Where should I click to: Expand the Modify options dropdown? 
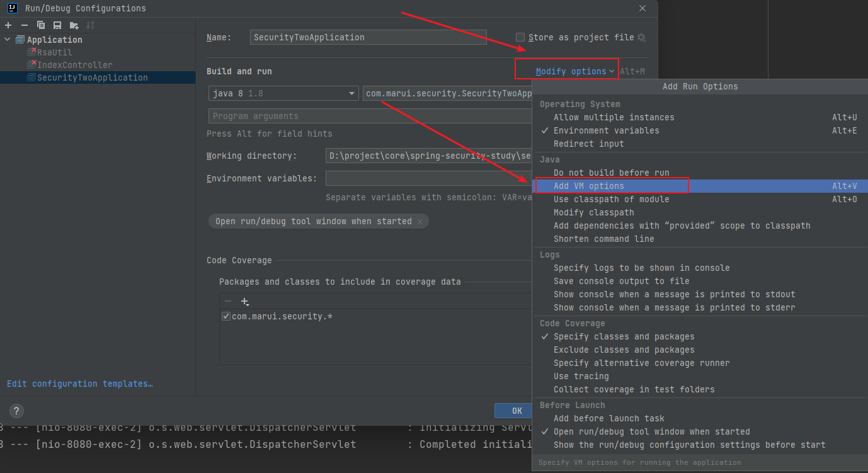pyautogui.click(x=574, y=71)
